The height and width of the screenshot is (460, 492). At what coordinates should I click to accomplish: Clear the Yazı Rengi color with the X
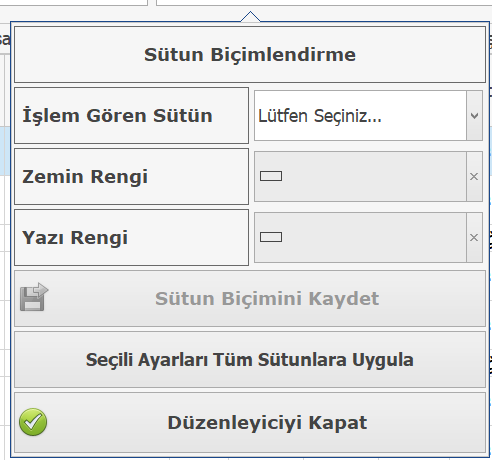pyautogui.click(x=474, y=238)
